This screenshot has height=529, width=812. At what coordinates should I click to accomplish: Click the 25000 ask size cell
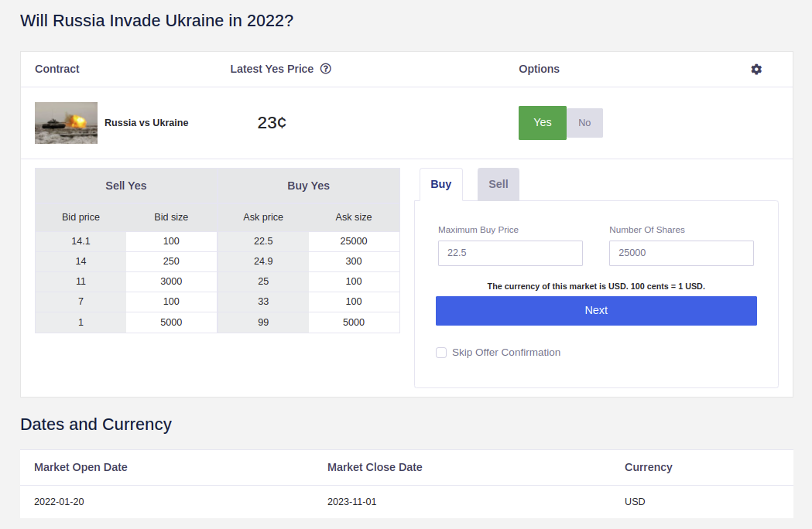point(354,241)
